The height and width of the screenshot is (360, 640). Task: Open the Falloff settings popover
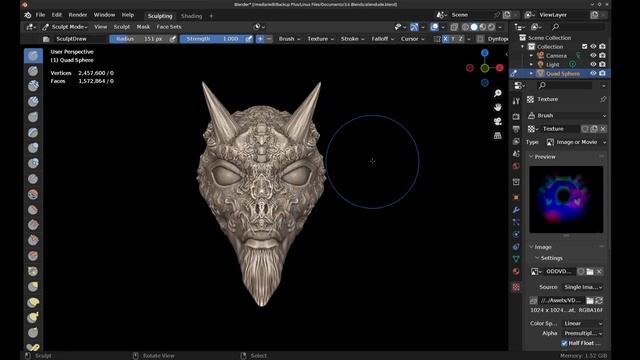tap(382, 39)
